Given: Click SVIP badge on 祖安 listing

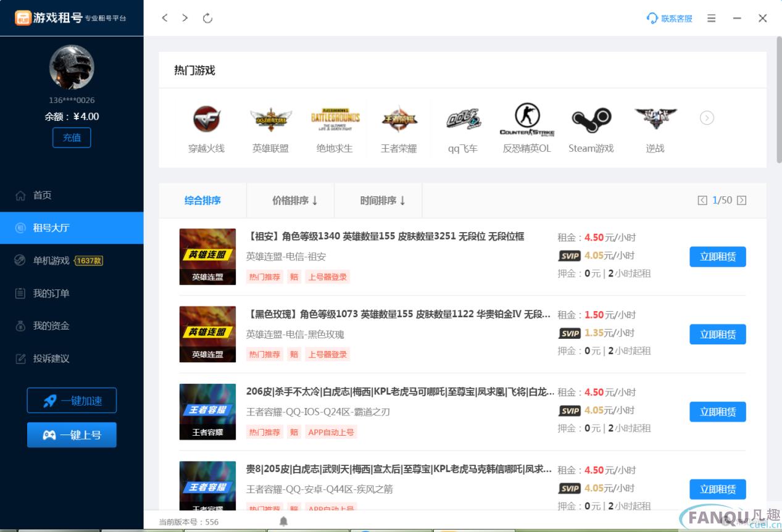Looking at the screenshot, I should tap(570, 256).
